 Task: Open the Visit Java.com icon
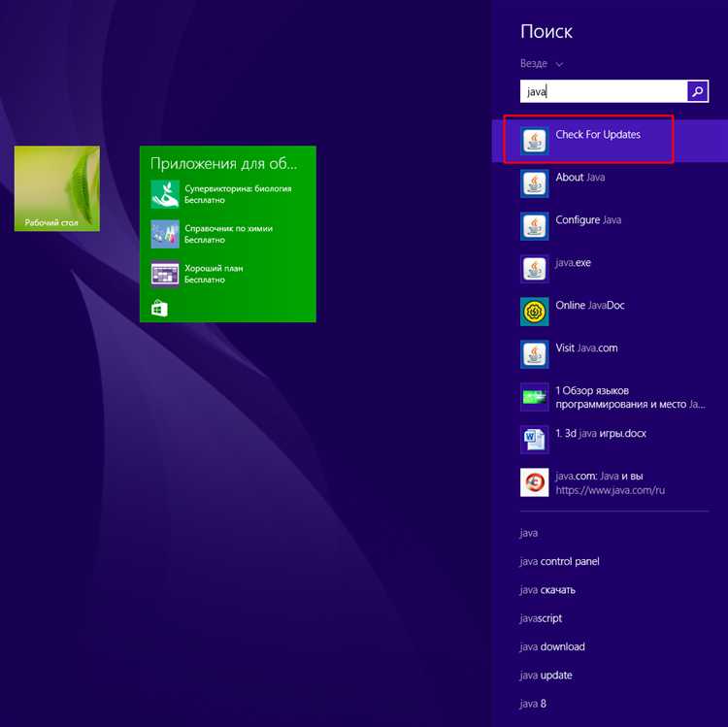coord(535,353)
